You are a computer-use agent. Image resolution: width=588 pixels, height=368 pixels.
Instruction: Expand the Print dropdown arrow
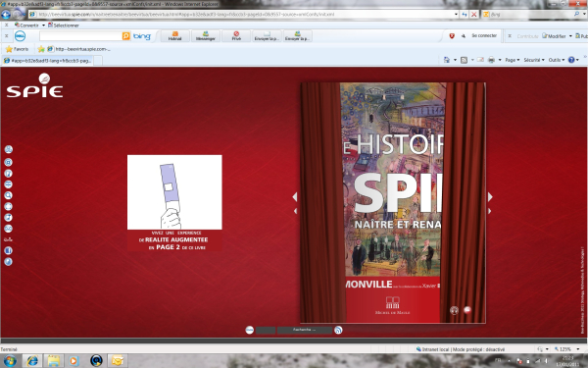pyautogui.click(x=500, y=60)
